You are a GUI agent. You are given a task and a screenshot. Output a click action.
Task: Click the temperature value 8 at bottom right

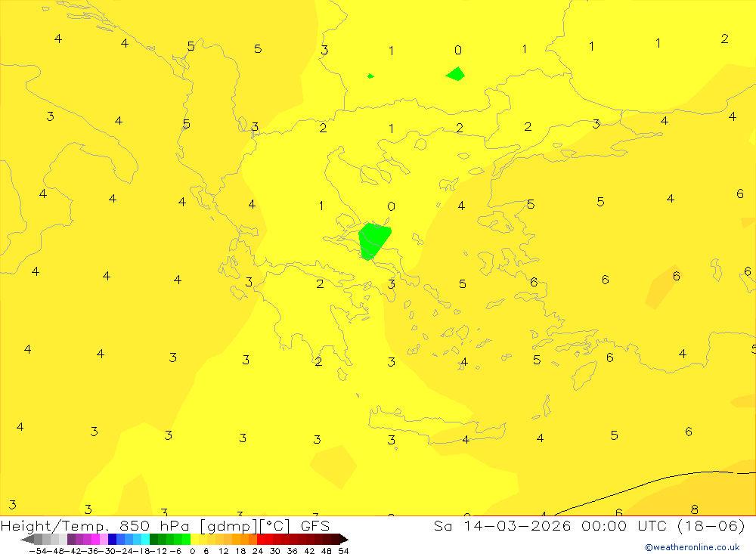[694, 509]
